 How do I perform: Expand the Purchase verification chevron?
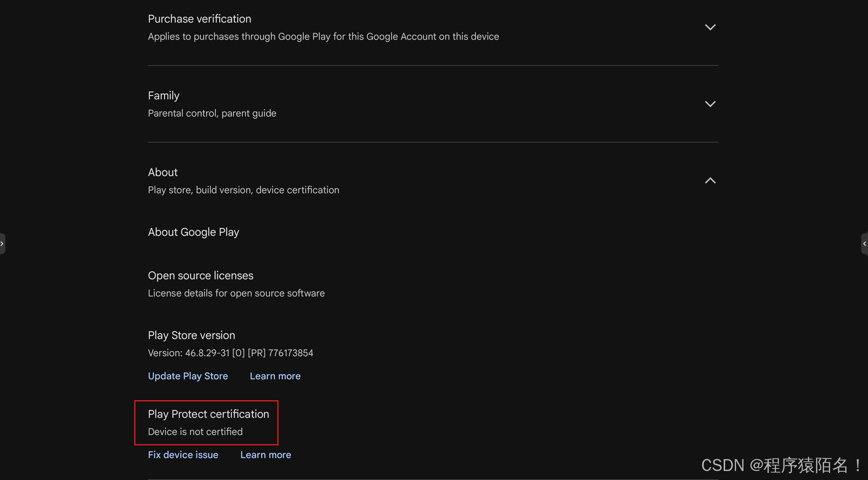pyautogui.click(x=710, y=27)
